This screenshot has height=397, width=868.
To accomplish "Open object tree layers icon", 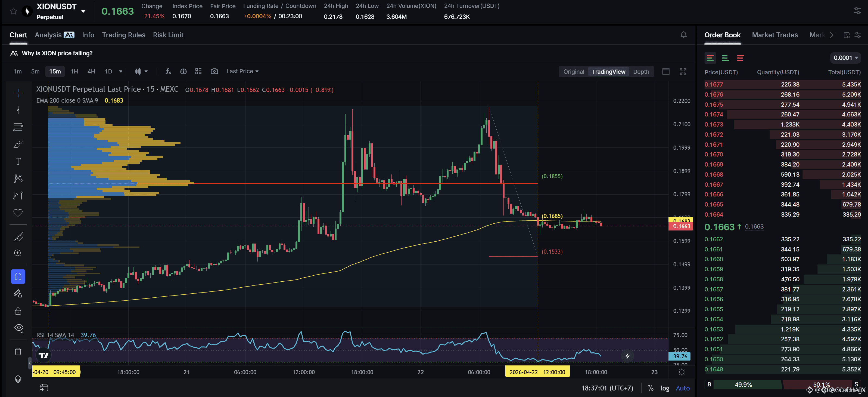I will click(x=18, y=379).
